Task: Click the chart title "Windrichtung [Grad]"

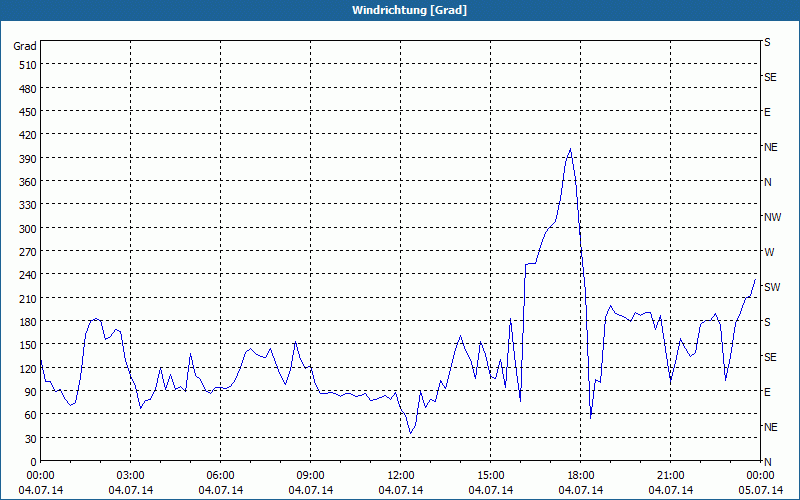Action: (x=409, y=10)
